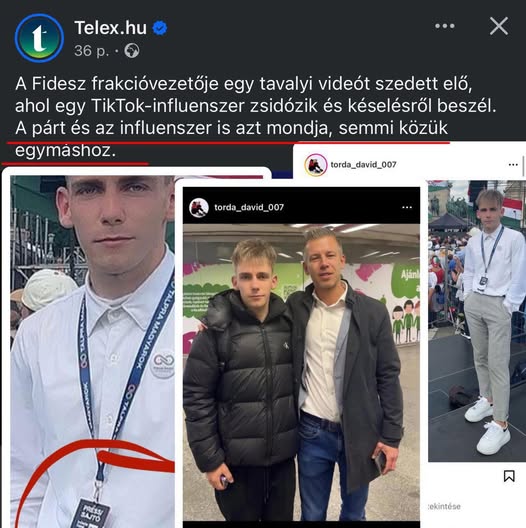Image resolution: width=526 pixels, height=528 pixels.
Task: Open the center photo of two men
Action: click(301, 372)
